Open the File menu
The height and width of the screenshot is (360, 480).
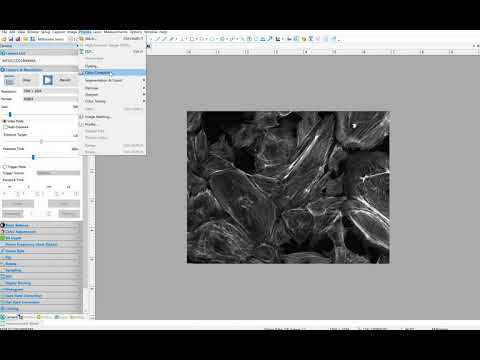pyautogui.click(x=4, y=32)
